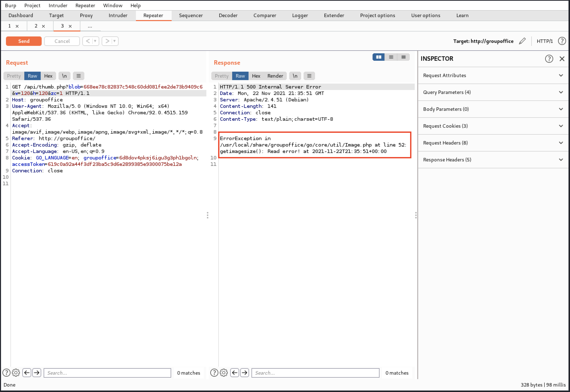Switch to the Decoder tab
The height and width of the screenshot is (392, 570).
(228, 15)
